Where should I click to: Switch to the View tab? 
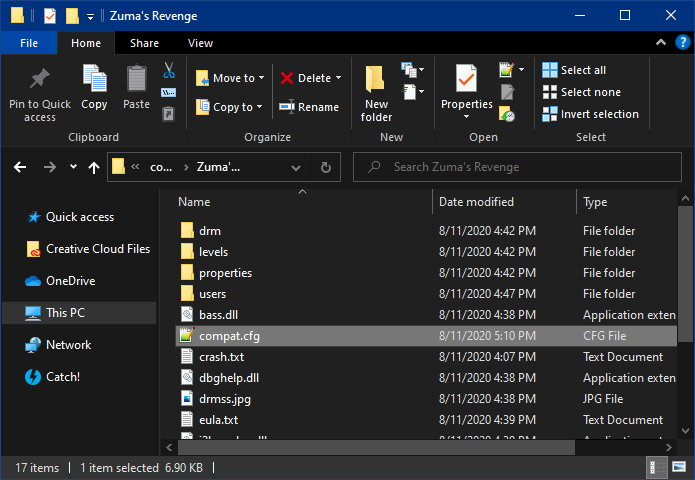click(x=200, y=43)
